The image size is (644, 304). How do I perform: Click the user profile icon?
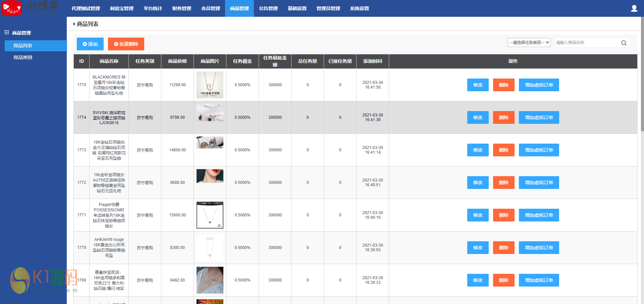point(634,8)
